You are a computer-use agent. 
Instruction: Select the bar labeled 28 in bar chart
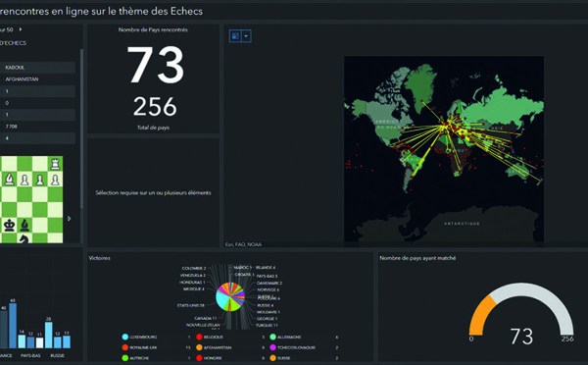(x=49, y=335)
